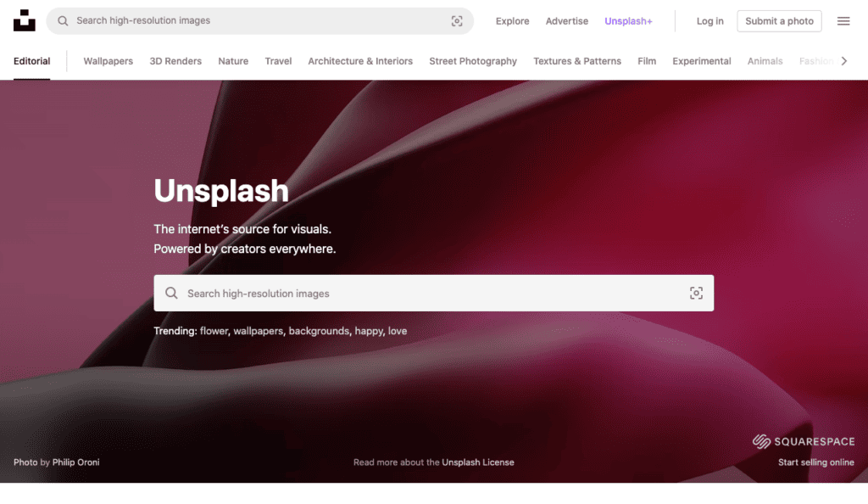868x504 pixels.
Task: Click the magnifier icon in hero search box
Action: pos(171,293)
